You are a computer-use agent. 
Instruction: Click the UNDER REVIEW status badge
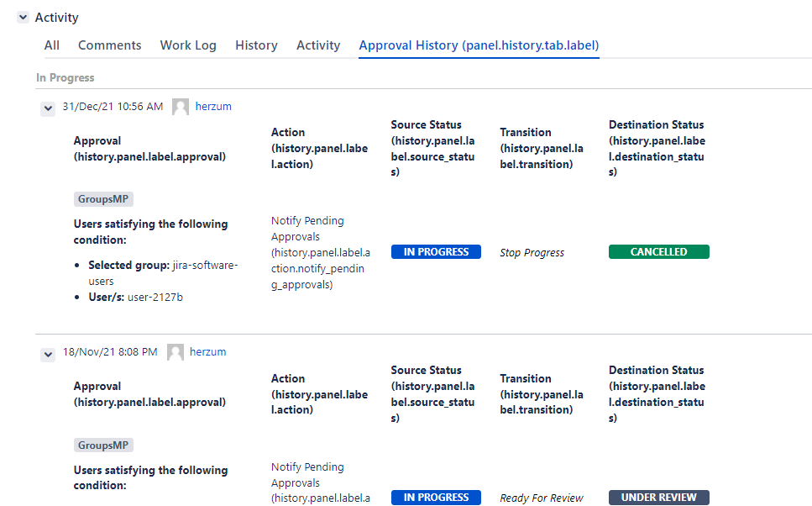click(658, 498)
